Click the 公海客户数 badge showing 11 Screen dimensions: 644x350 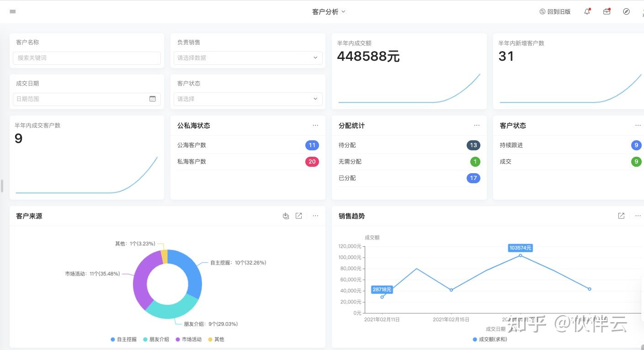coord(312,145)
